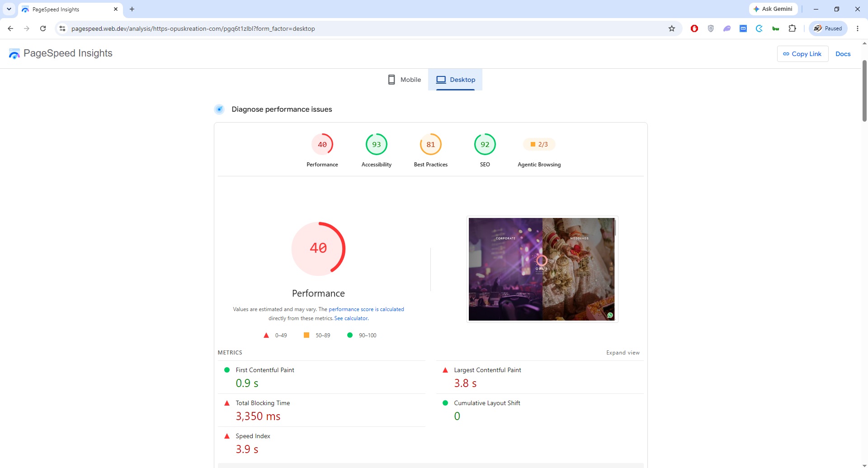Image resolution: width=868 pixels, height=468 pixels.
Task: Click 'Diagnose performance issues' heading
Action: 282,109
